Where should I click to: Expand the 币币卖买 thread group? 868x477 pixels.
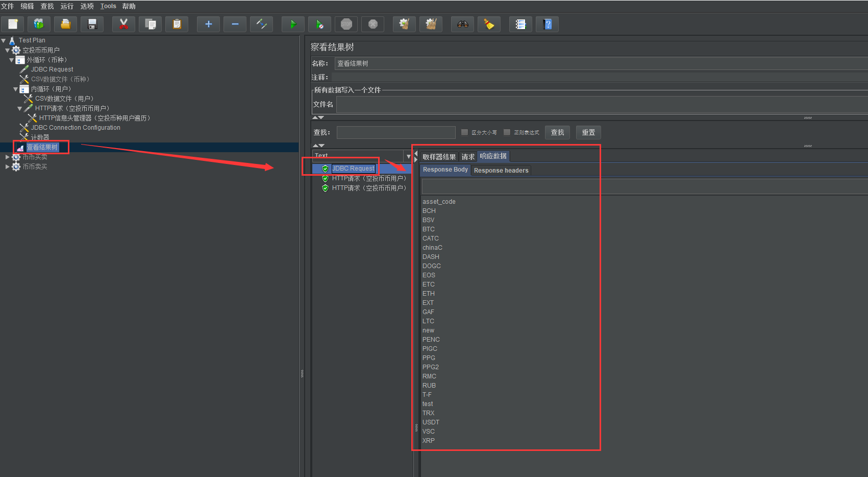tap(7, 166)
